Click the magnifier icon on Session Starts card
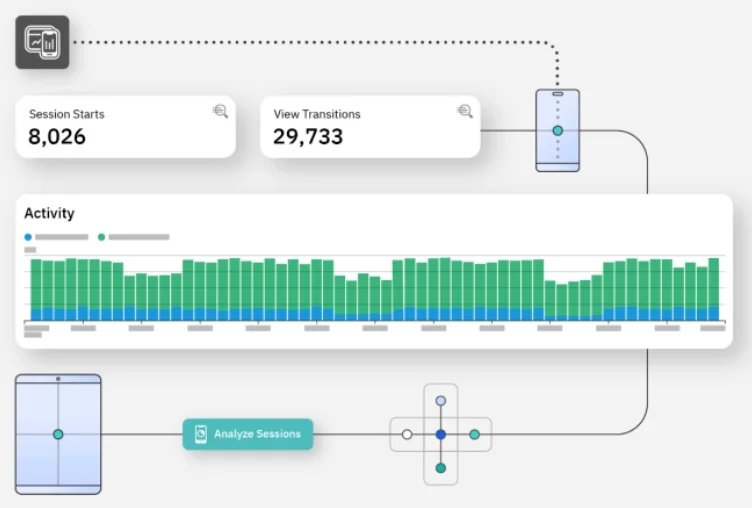752x508 pixels. coord(220,112)
